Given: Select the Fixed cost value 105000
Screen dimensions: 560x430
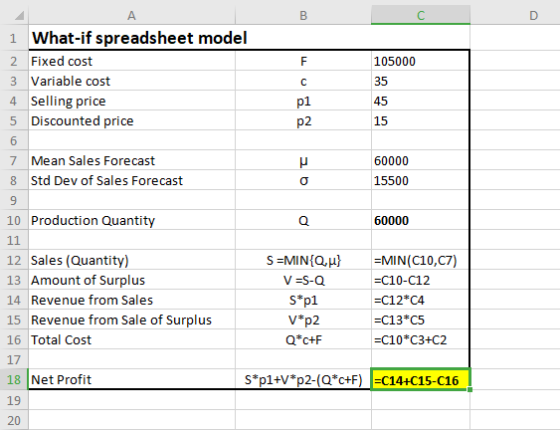Looking at the screenshot, I should (x=420, y=61).
